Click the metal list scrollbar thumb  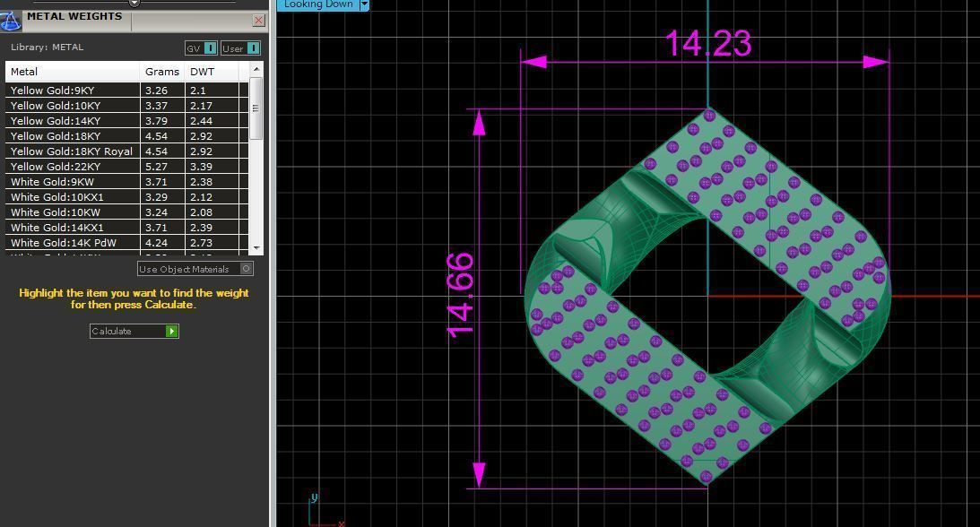click(x=256, y=108)
